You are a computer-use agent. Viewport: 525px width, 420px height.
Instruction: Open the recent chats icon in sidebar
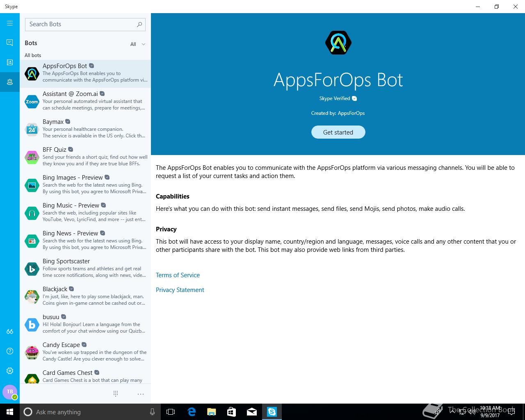coord(10,43)
